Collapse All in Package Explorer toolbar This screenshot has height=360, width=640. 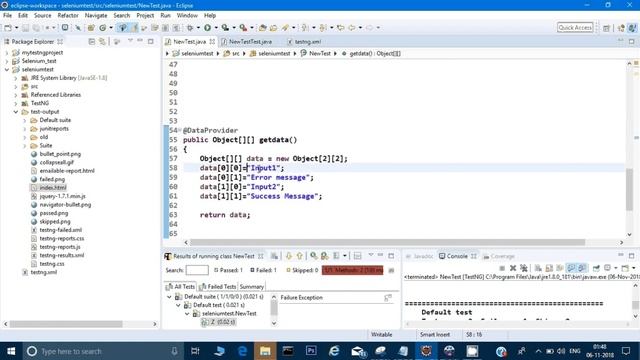(x=91, y=42)
